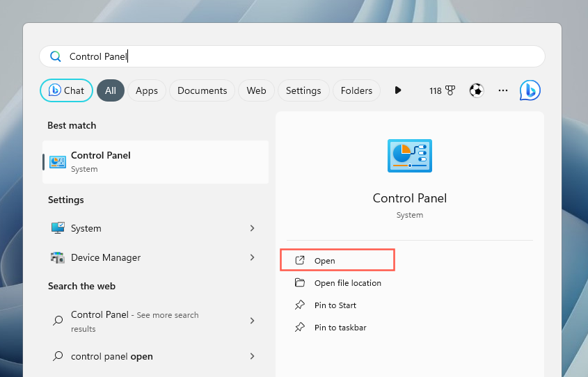The height and width of the screenshot is (377, 588).
Task: Click the Open file location folder icon
Action: 300,282
